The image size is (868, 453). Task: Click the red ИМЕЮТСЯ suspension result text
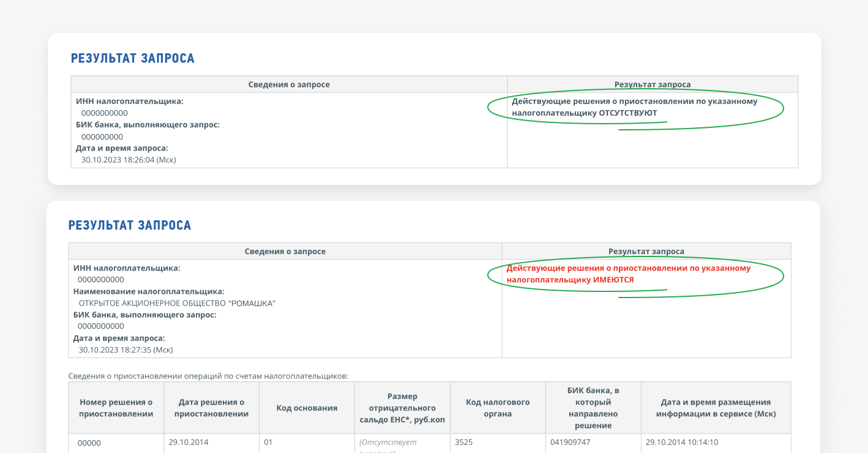pyautogui.click(x=613, y=280)
